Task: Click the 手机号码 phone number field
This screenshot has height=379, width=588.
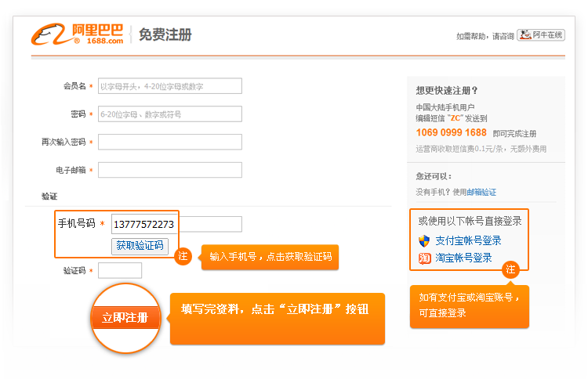Action: pyautogui.click(x=176, y=224)
